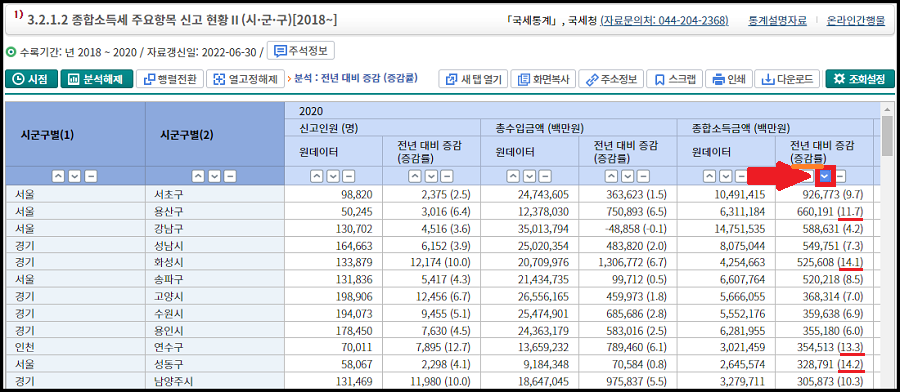Sort 시군구별(1) column ascending with up arrow
The width and height of the screenshot is (900, 392).
click(59, 176)
